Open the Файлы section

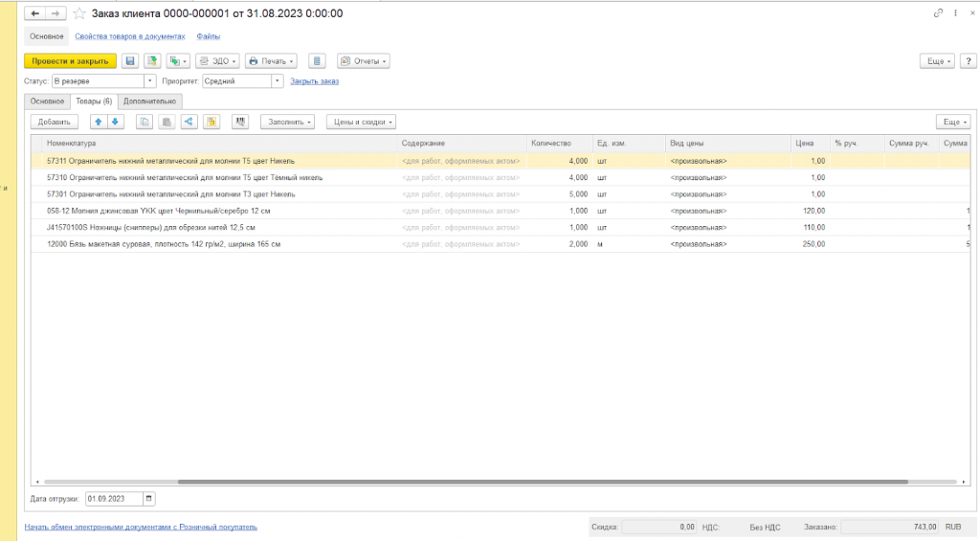209,36
